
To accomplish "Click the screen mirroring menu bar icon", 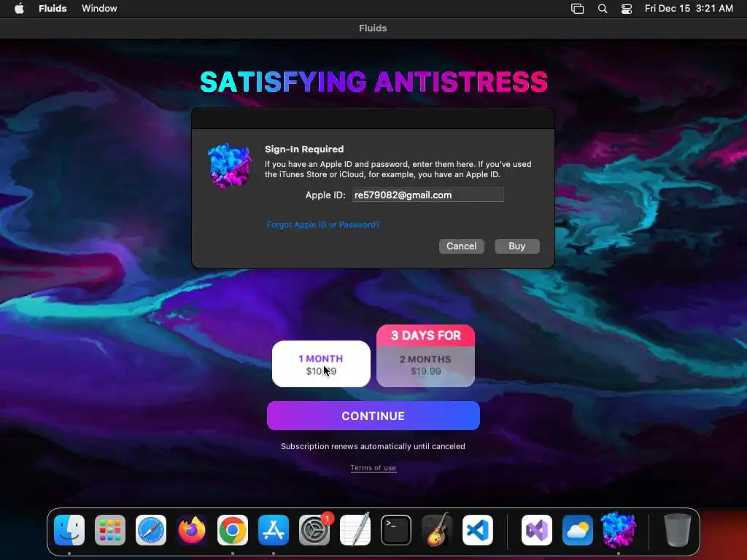I will (578, 9).
